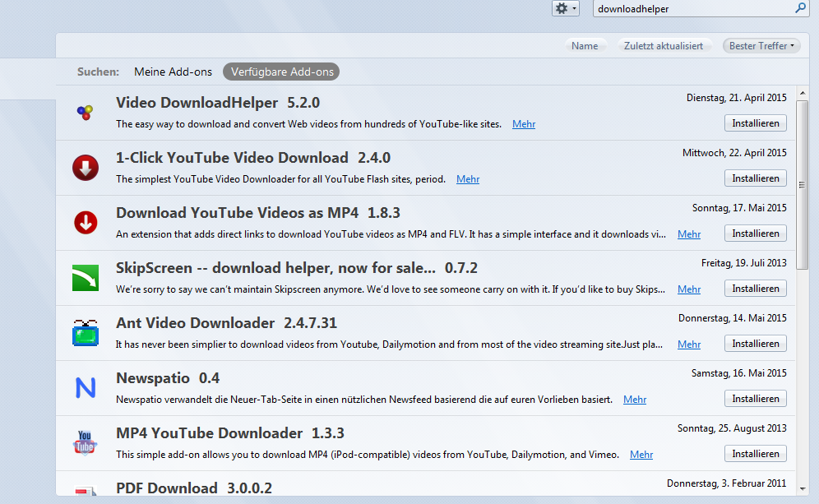
Task: Click the Video DownloadHelper colored balls icon
Action: click(85, 113)
